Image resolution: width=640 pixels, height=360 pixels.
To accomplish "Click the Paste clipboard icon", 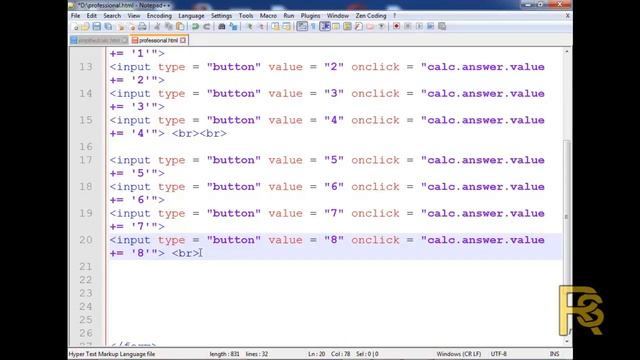I will pos(180,27).
